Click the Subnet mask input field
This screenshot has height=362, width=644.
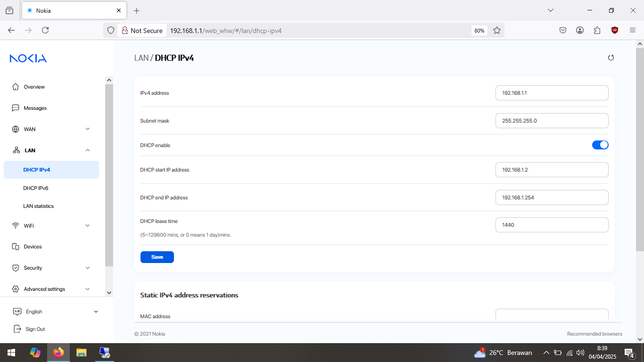(552, 121)
